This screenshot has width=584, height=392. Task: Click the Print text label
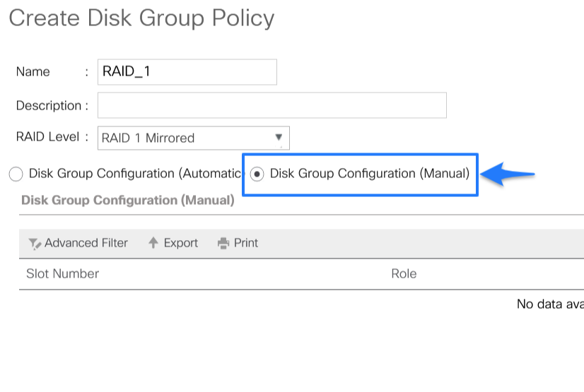[246, 243]
